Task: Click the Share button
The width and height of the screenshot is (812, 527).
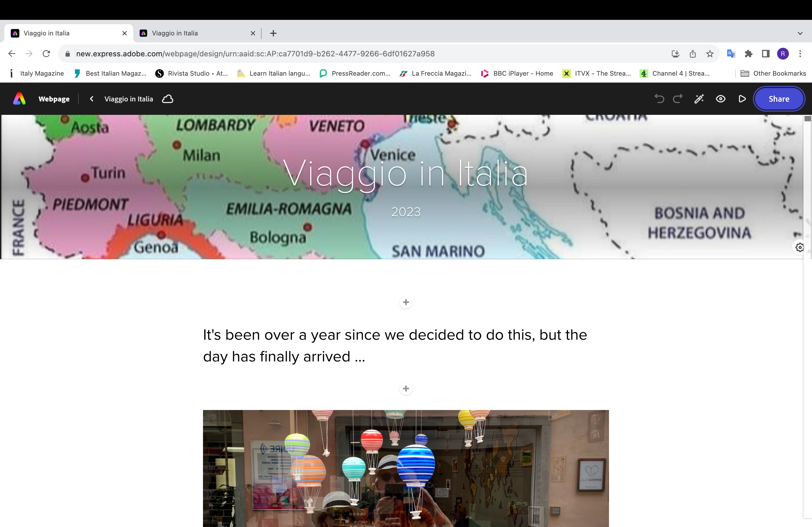Action: pyautogui.click(x=779, y=99)
